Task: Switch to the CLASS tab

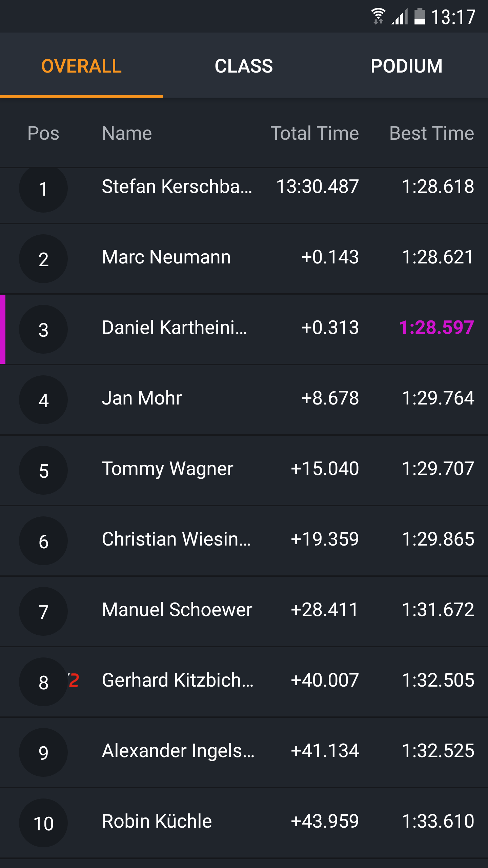Action: [244, 66]
